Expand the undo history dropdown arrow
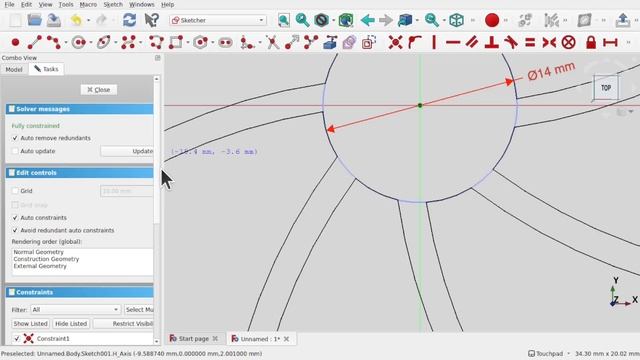This screenshot has width=640, height=360. tap(88, 20)
